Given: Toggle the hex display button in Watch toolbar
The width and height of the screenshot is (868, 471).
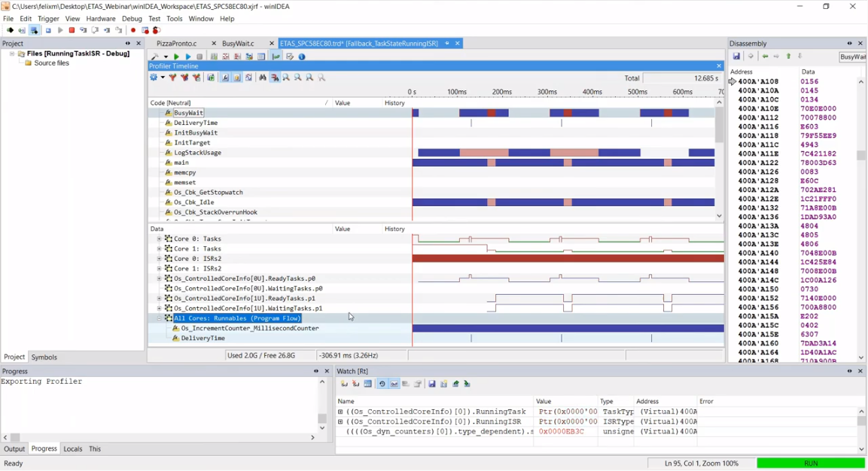Looking at the screenshot, I should 394,384.
